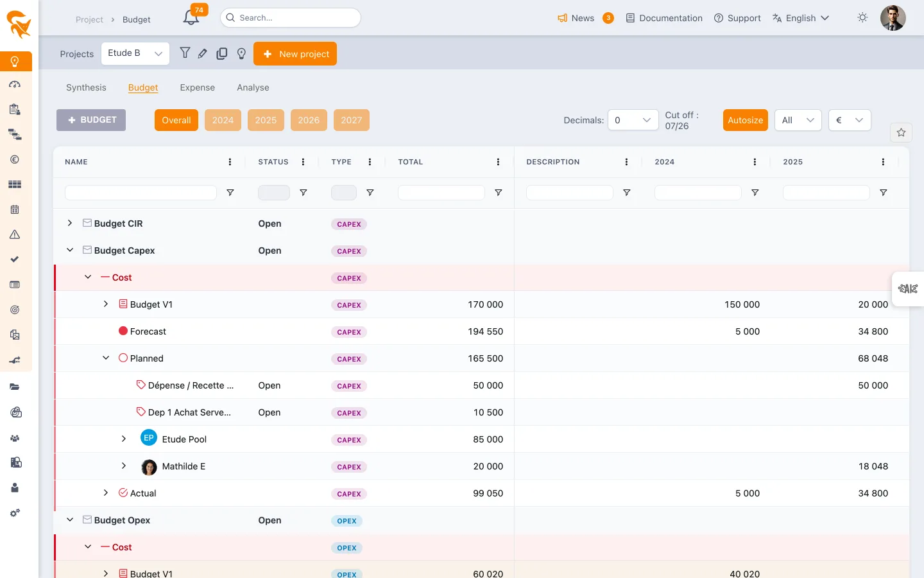Click the filter icon for Status column

point(304,193)
